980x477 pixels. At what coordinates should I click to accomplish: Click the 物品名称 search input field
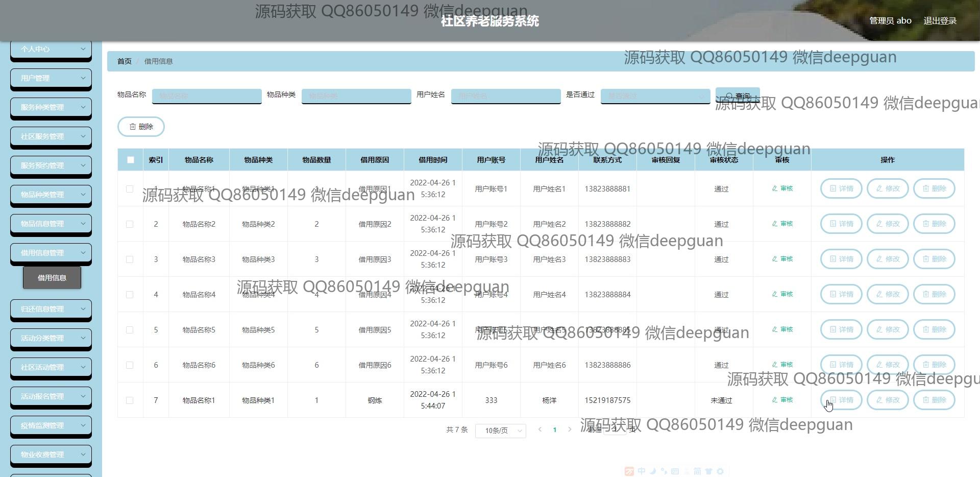point(207,96)
